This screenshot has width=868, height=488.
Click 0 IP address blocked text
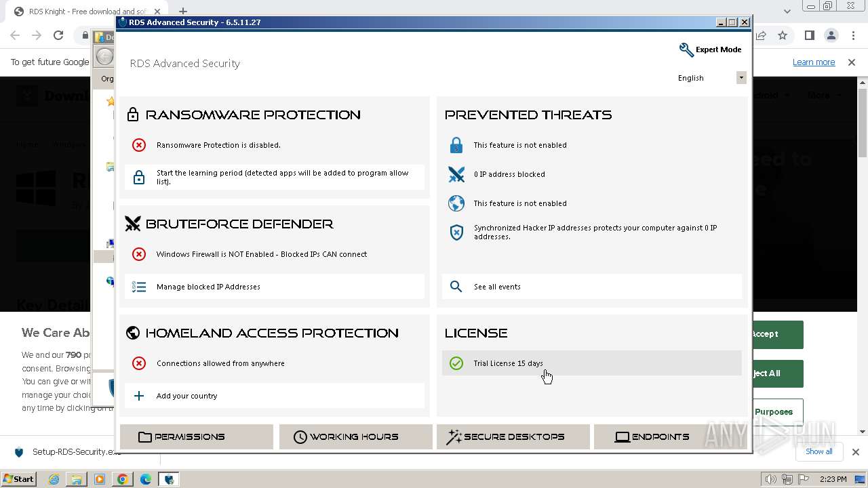click(509, 174)
